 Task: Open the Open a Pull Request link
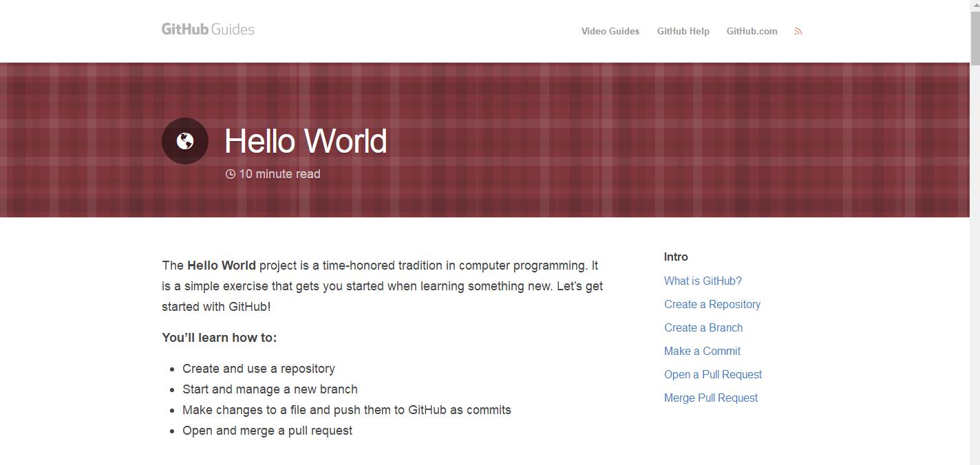tap(713, 374)
